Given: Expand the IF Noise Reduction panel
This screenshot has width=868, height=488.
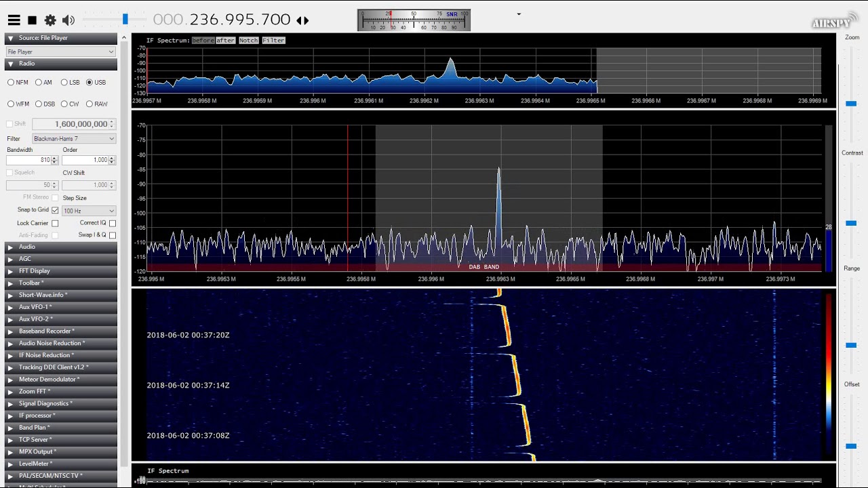Looking at the screenshot, I should point(61,355).
